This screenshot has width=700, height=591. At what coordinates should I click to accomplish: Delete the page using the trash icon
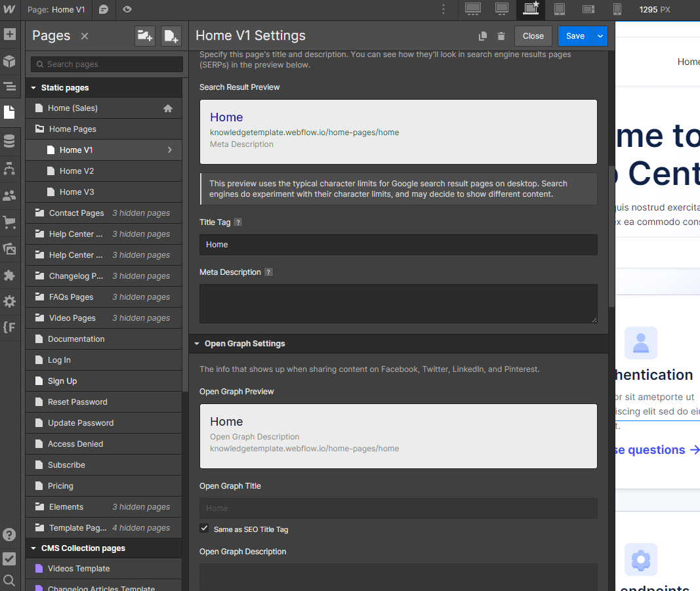tap(501, 36)
